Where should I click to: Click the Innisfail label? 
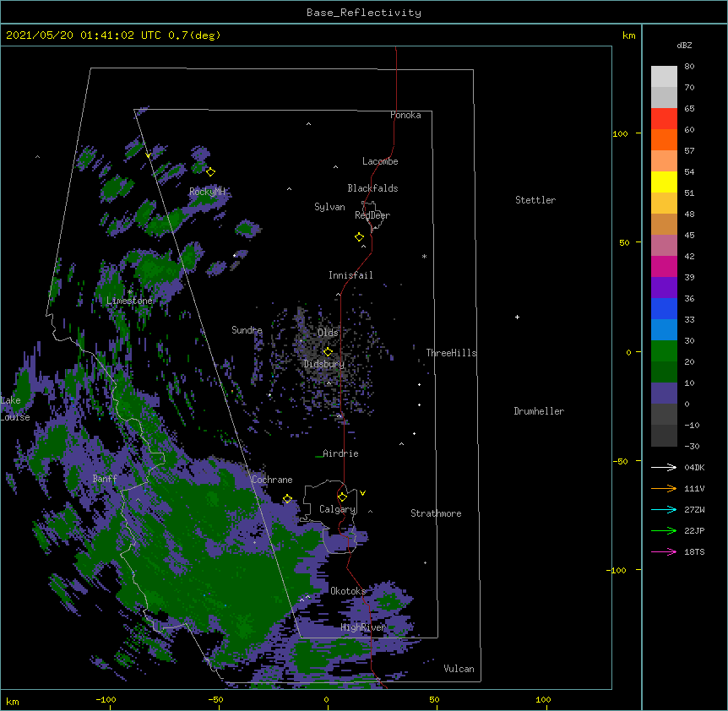(350, 275)
